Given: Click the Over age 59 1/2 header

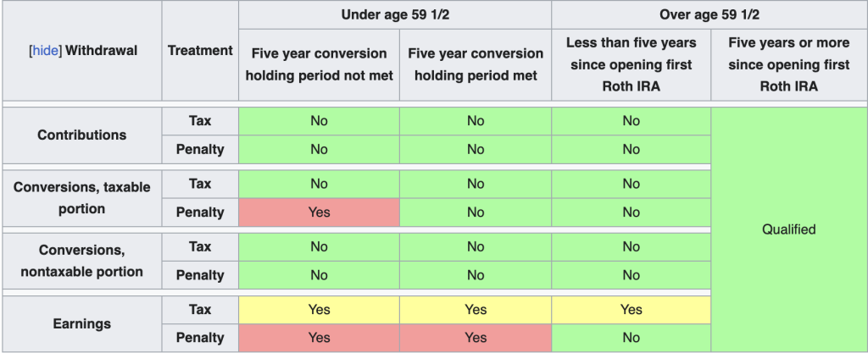Looking at the screenshot, I should 709,14.
